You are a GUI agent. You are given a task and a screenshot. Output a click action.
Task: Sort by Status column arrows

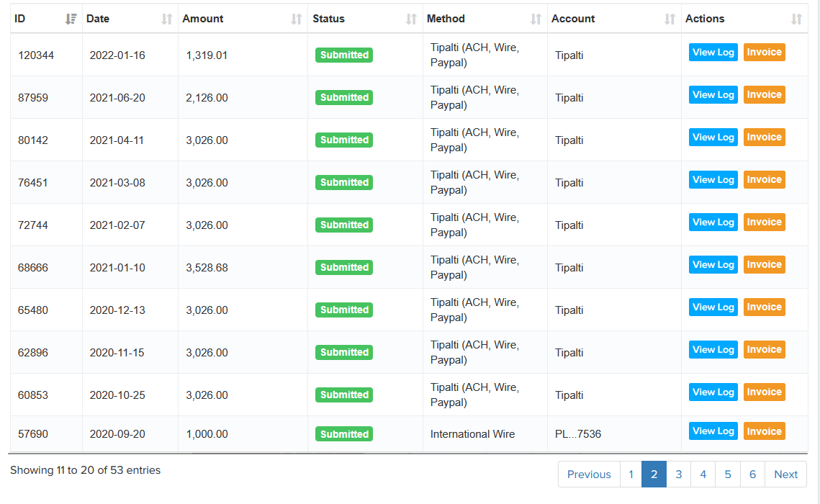411,19
